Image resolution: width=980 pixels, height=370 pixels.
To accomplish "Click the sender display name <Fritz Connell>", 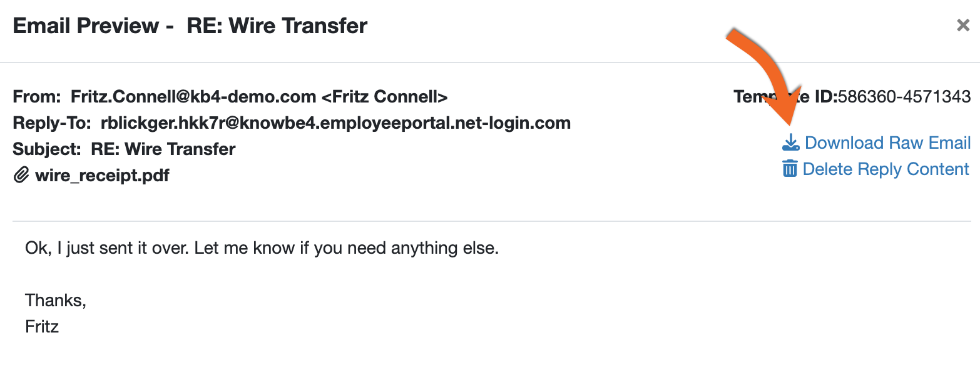I will [384, 97].
